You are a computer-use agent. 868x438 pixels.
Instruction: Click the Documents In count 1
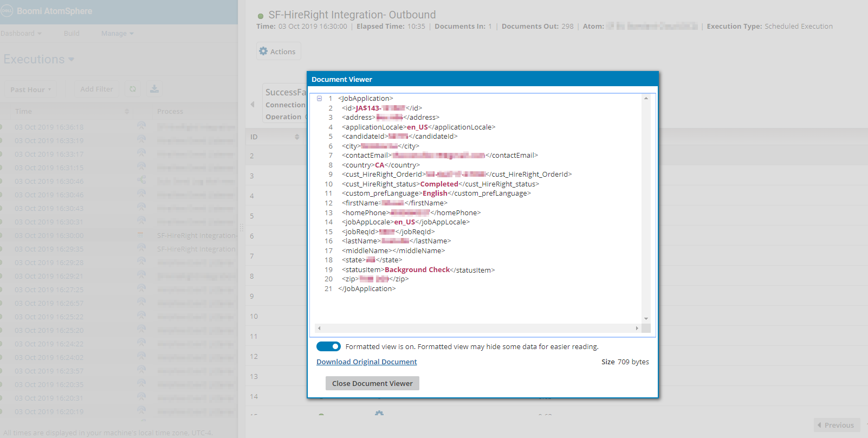(490, 27)
